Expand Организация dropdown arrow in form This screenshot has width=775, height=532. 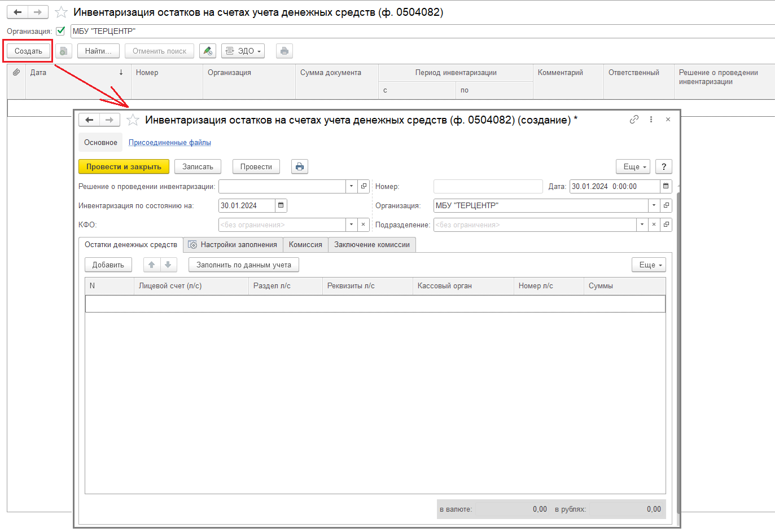pos(654,205)
